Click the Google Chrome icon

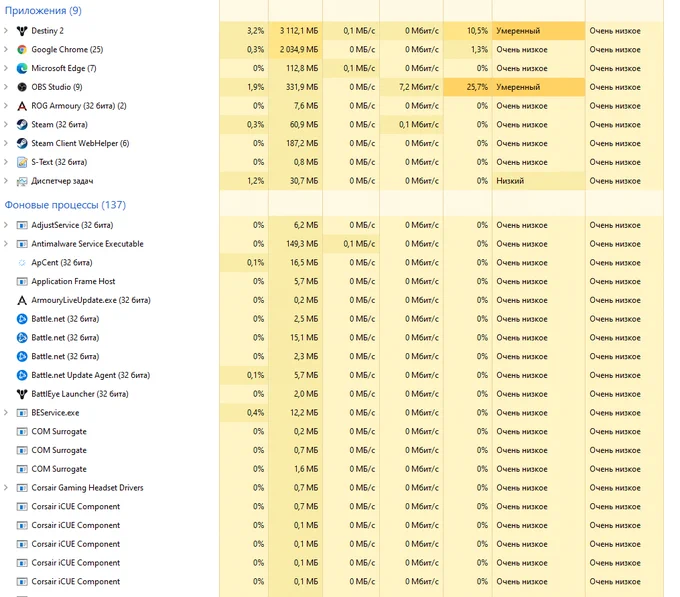point(22,49)
